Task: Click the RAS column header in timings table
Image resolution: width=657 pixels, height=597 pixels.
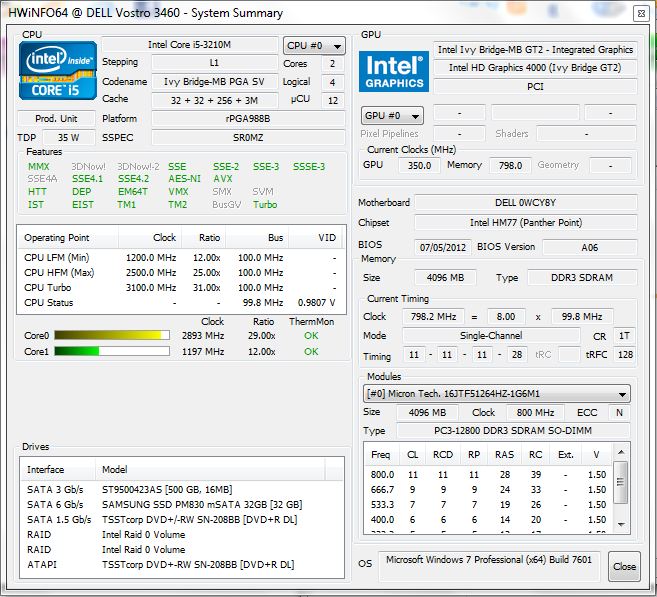Action: click(x=504, y=455)
